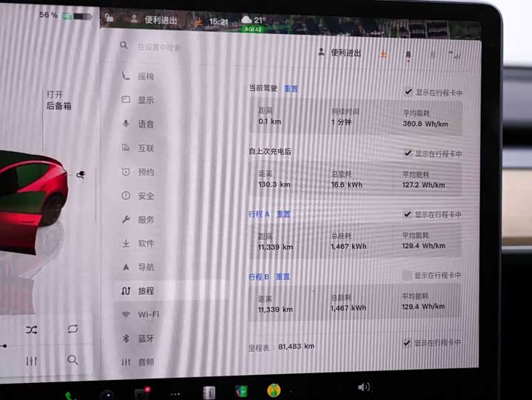The height and width of the screenshot is (400, 532).
Task: Tap the shuffle icon in media player
Action: click(32, 330)
